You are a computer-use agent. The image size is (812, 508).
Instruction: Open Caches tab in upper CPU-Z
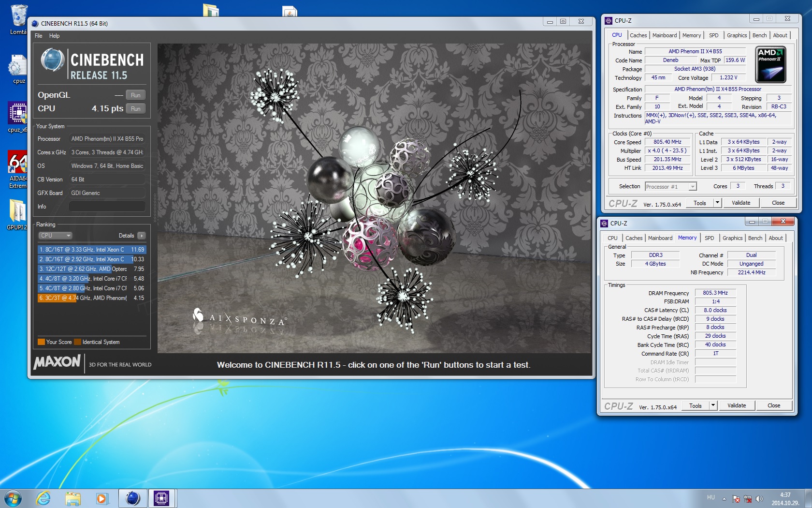coord(638,35)
